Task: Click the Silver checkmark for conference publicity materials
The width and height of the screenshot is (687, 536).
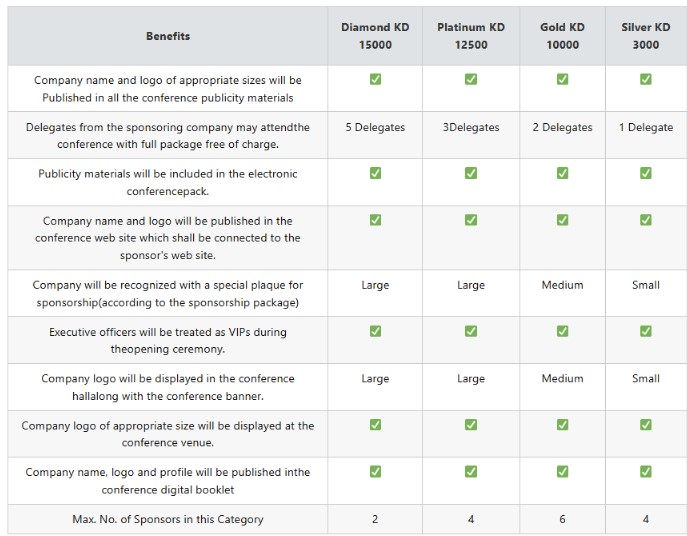Action: [x=645, y=79]
